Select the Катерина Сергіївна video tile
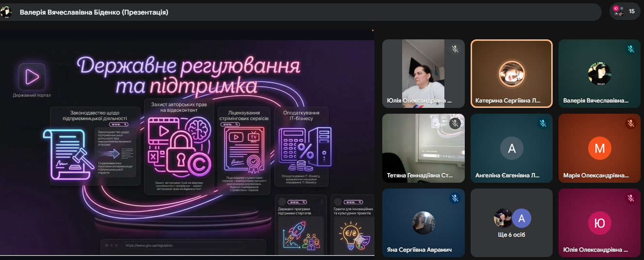Viewport: 644px width, 260px height. tap(512, 73)
